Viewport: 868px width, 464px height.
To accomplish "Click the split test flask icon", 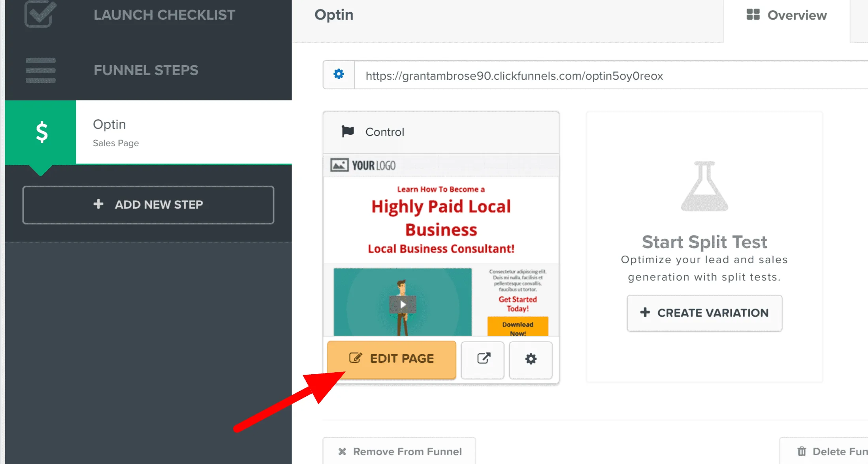I will pos(704,186).
